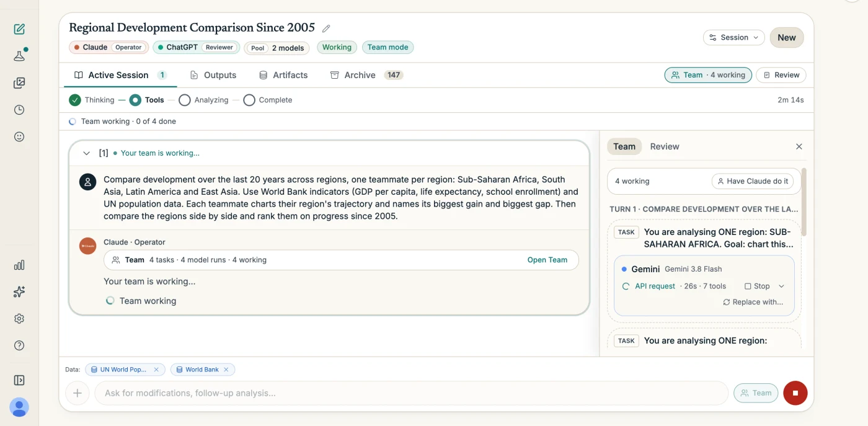Focus the Ask for modifications input field
The image size is (868, 426).
coord(411,393)
